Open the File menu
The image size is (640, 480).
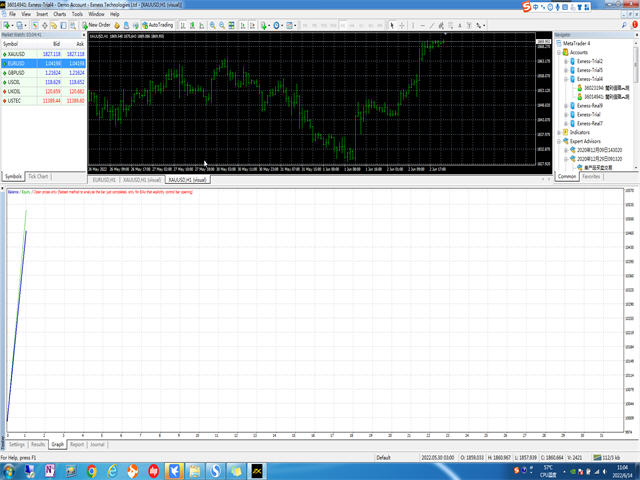pos(12,14)
